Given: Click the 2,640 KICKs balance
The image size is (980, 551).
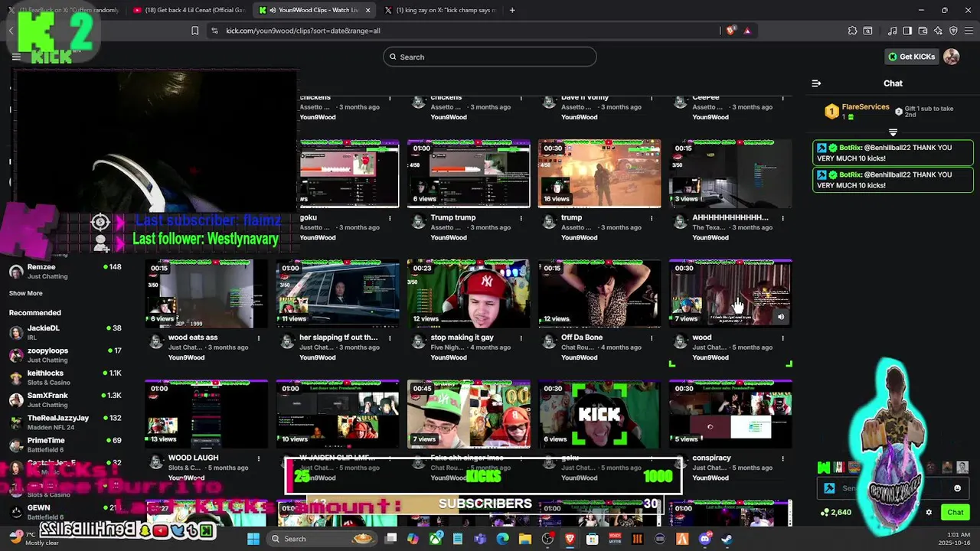Looking at the screenshot, I should (x=836, y=512).
